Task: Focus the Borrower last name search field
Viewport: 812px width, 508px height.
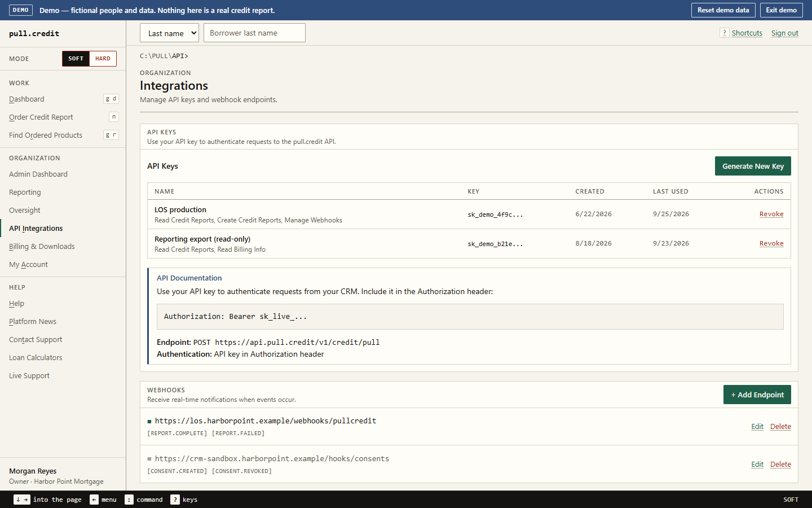Action: point(254,33)
